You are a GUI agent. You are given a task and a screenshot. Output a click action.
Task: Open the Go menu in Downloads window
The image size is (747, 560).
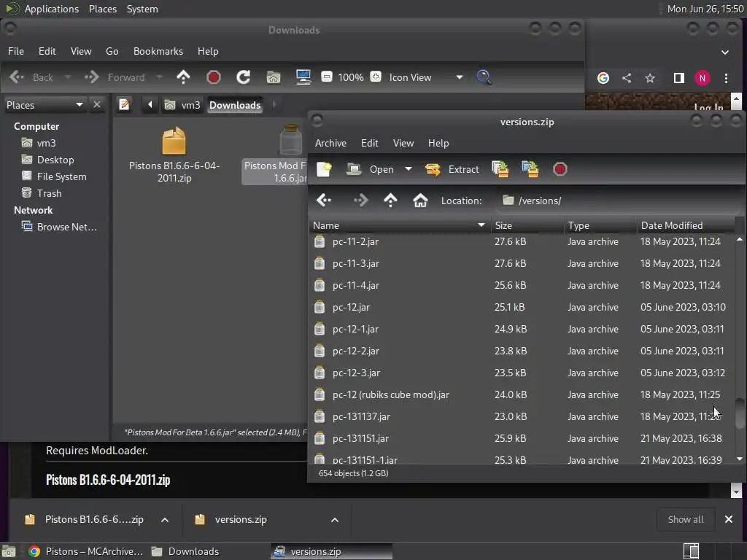112,51
